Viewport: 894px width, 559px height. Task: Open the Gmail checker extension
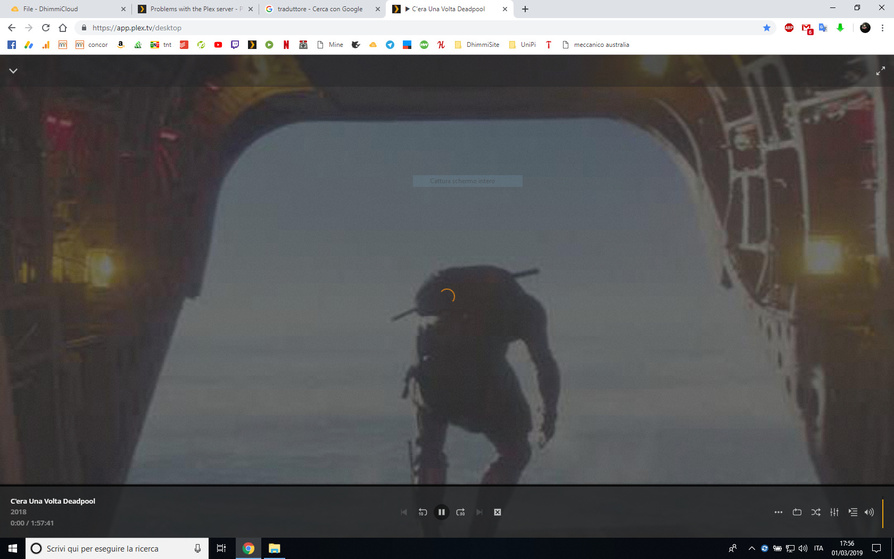pos(806,28)
